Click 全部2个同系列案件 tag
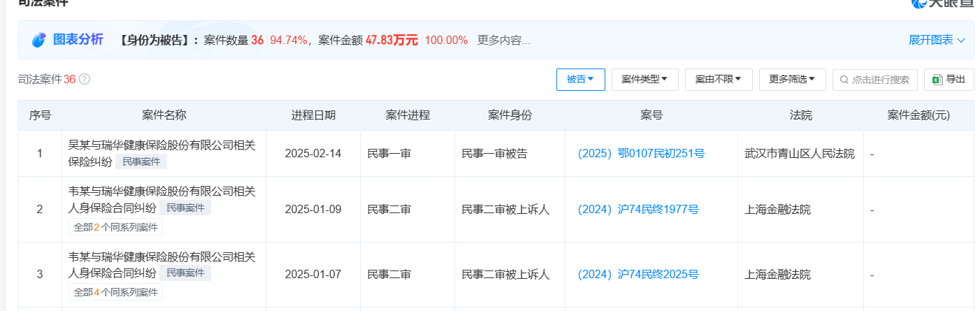Viewport: 980px width, 311px height. tap(115, 227)
